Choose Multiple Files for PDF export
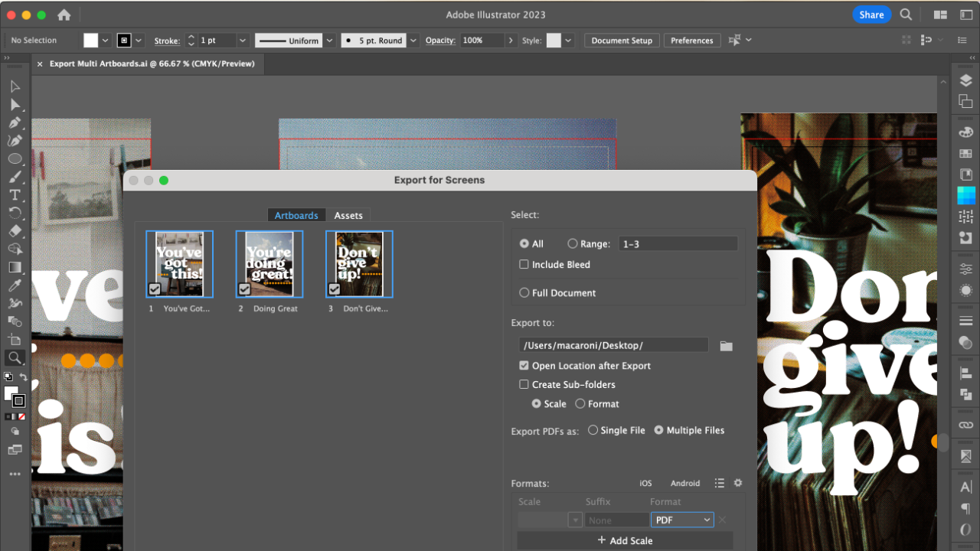 pos(659,430)
